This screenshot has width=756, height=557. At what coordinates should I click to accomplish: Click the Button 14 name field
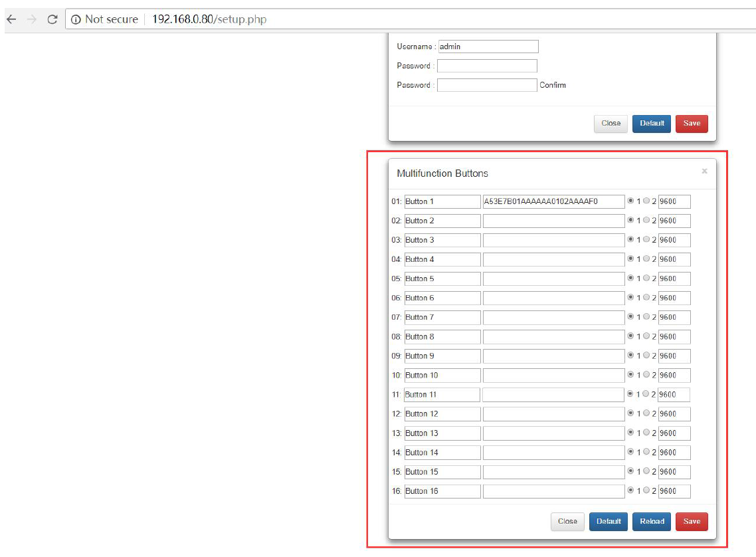pos(442,453)
